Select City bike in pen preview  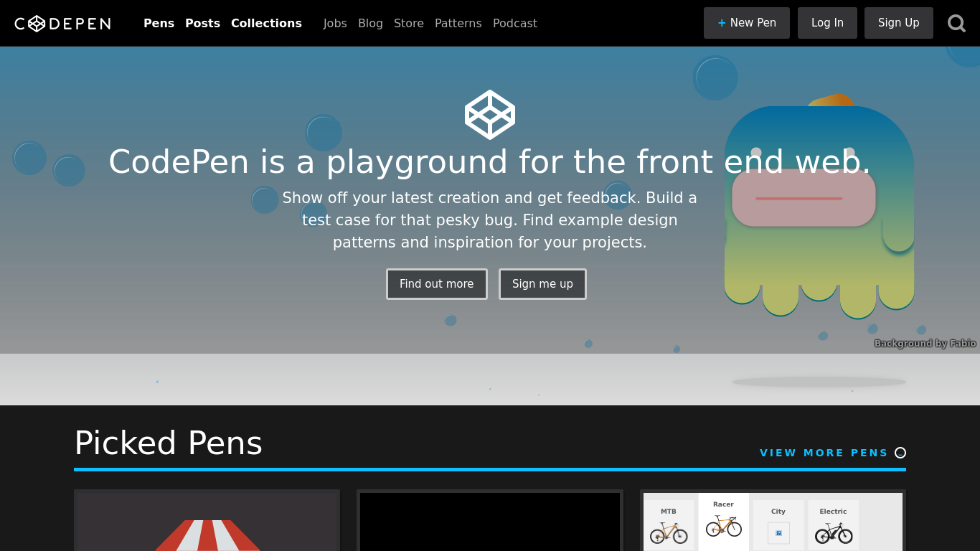tap(778, 525)
